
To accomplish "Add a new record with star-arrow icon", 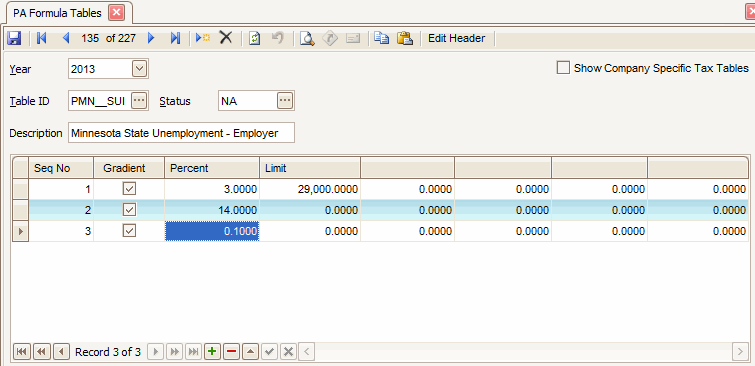I will (x=203, y=38).
